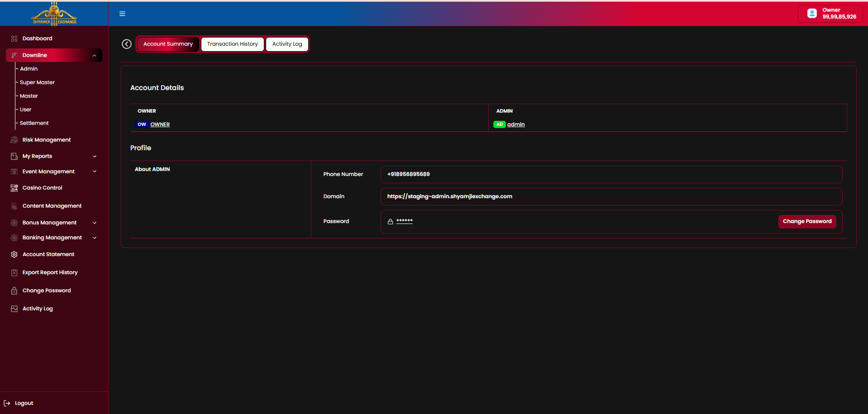Click the ADMIN column header
Viewport: 868px width, 414px height.
click(505, 111)
